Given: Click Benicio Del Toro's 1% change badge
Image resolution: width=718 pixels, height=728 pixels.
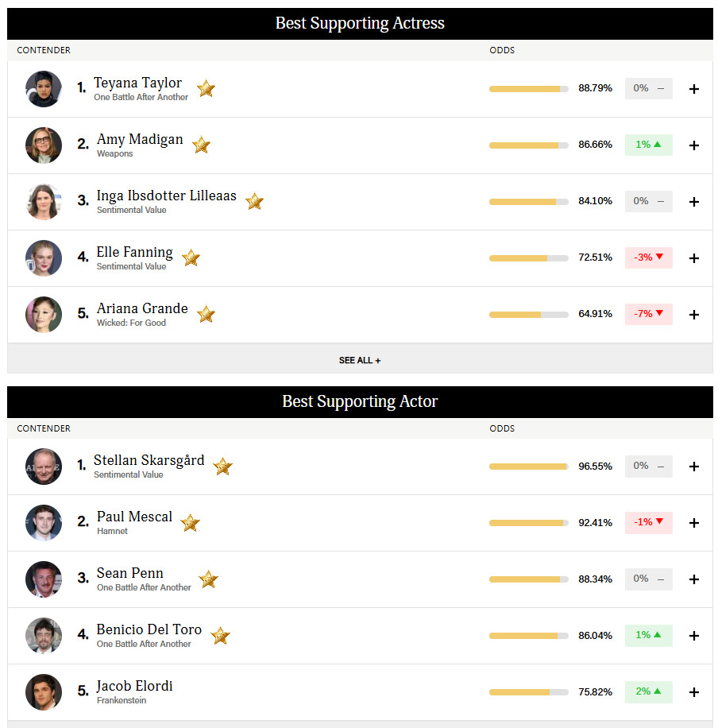Looking at the screenshot, I should pos(648,636).
